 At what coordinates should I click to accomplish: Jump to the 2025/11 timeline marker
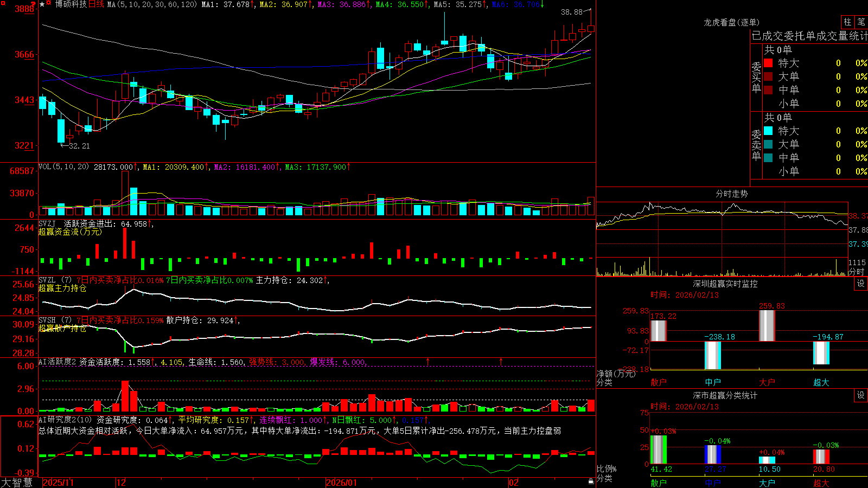[58, 483]
